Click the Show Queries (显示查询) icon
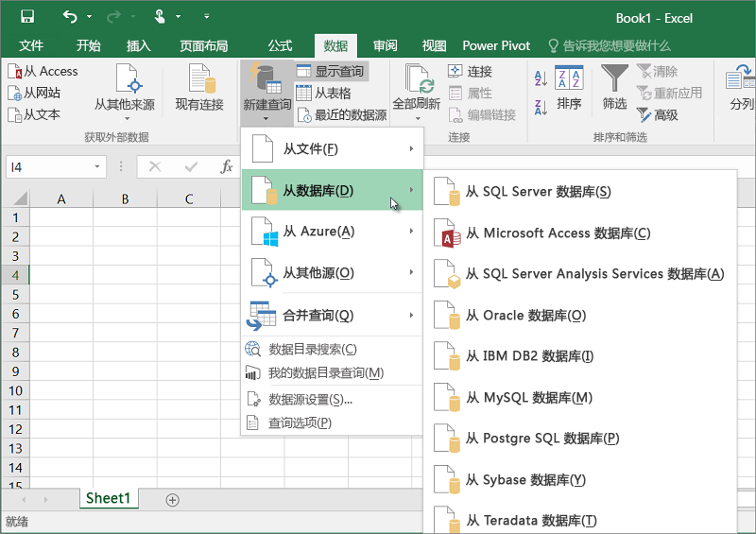The height and width of the screenshot is (534, 756). 303,72
